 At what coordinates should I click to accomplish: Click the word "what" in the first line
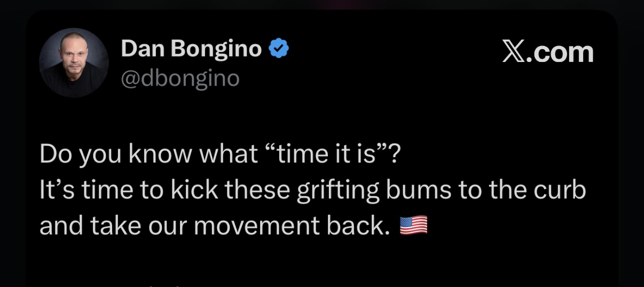pyautogui.click(x=230, y=155)
